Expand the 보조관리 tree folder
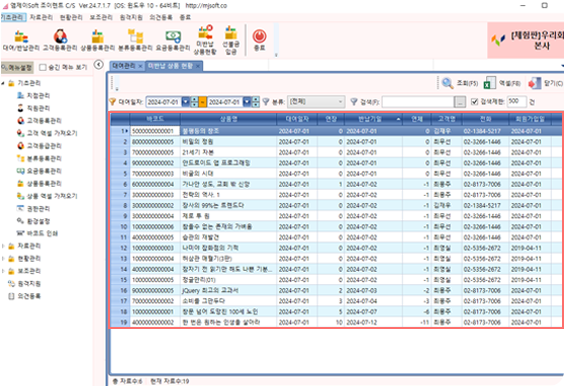This screenshot has height=387, width=565. coord(3,271)
